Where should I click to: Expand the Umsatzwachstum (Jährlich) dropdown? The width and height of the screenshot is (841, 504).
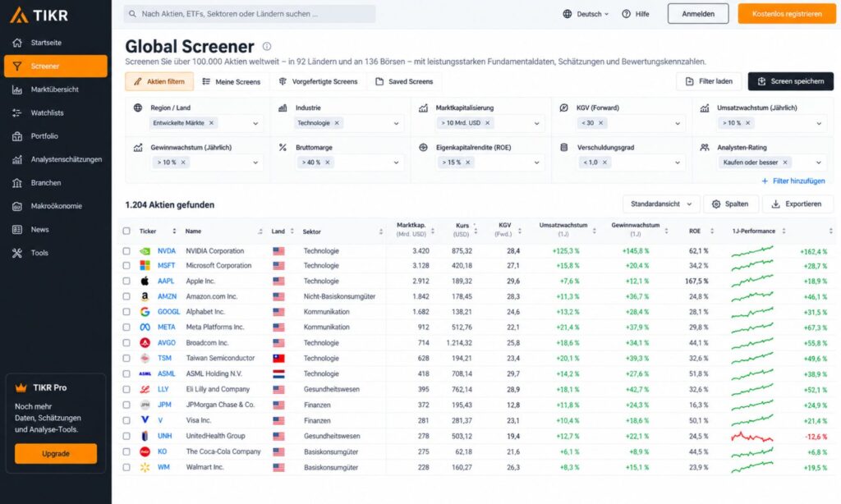(819, 123)
